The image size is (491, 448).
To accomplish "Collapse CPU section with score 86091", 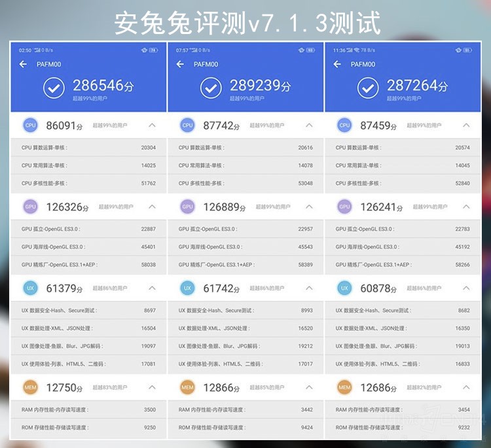I will pos(152,125).
